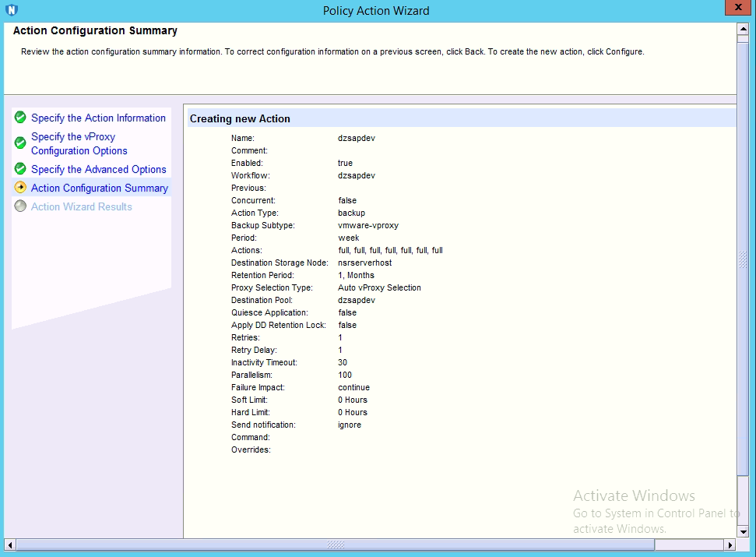Click the horizontal scrollbar left arrow
756x557 pixels.
[9, 545]
